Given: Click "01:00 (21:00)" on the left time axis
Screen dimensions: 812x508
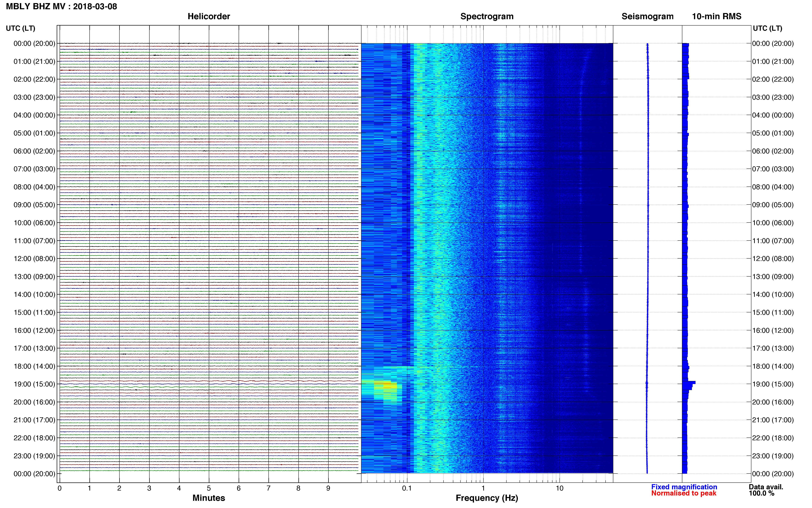Looking at the screenshot, I should (34, 62).
